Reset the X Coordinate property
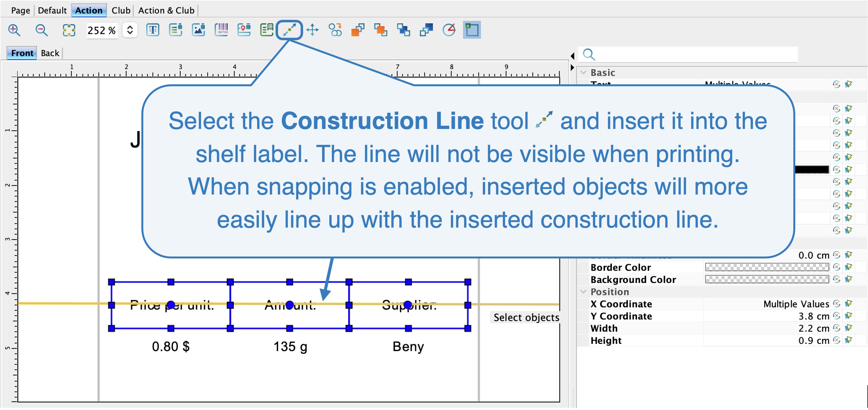 click(x=836, y=304)
